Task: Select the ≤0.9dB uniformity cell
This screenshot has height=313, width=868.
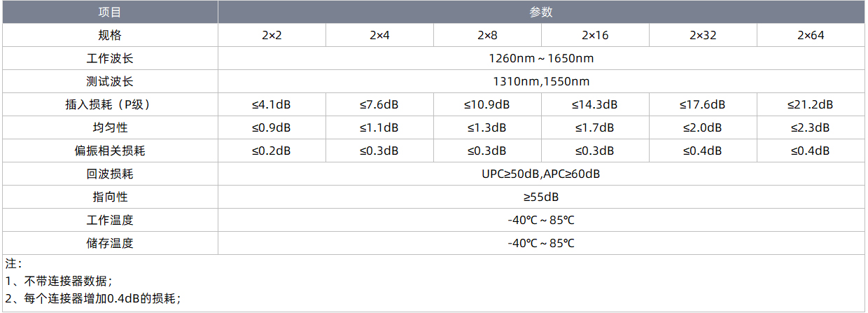Action: tap(272, 127)
